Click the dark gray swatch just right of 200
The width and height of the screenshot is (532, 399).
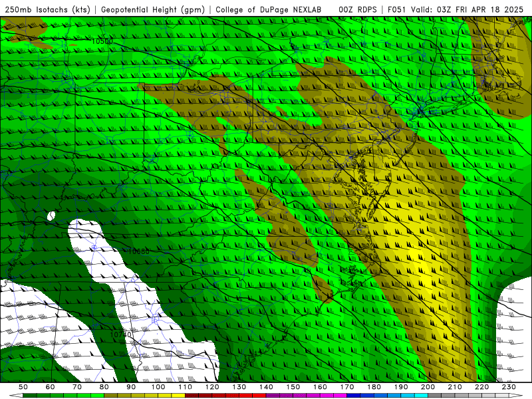coord(435,396)
